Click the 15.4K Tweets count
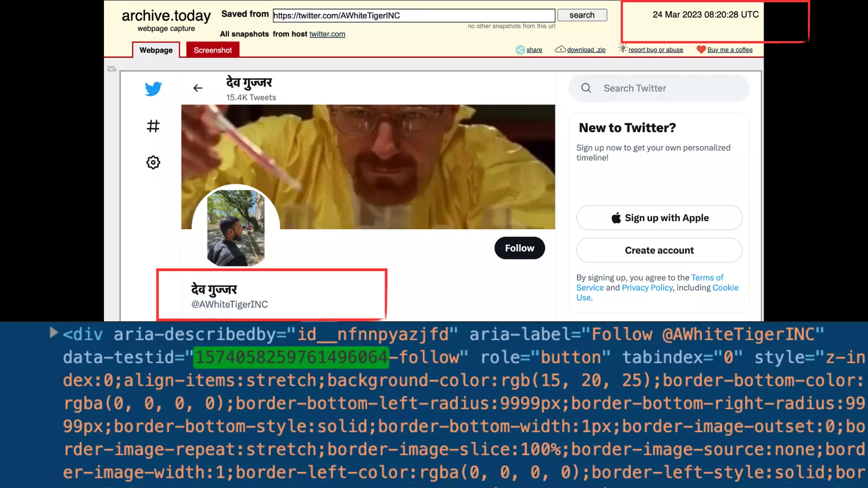 pos(251,97)
